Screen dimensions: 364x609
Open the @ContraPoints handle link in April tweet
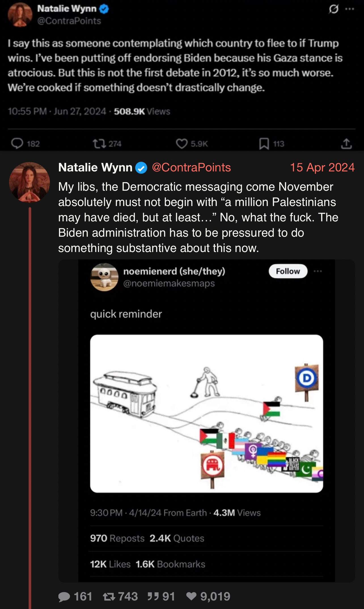[191, 167]
